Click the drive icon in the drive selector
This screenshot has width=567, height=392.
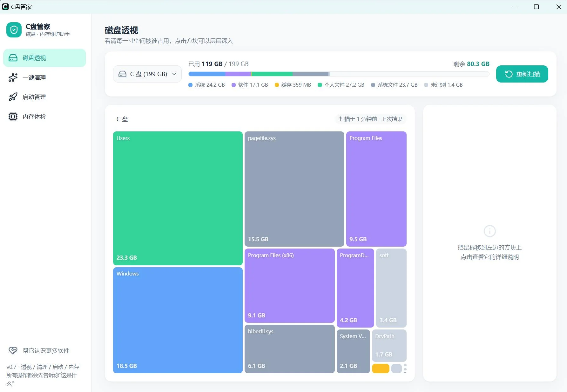click(122, 74)
